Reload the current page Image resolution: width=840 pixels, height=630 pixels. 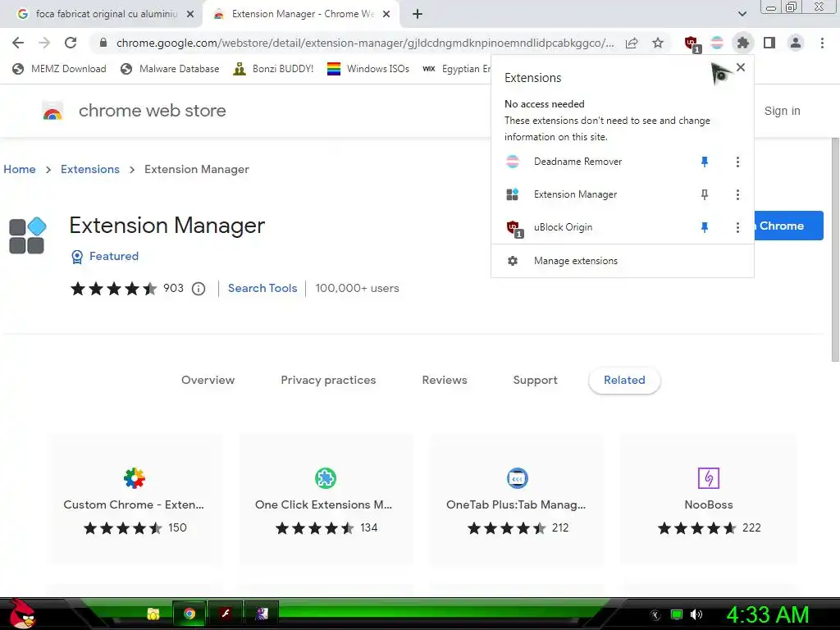click(71, 43)
